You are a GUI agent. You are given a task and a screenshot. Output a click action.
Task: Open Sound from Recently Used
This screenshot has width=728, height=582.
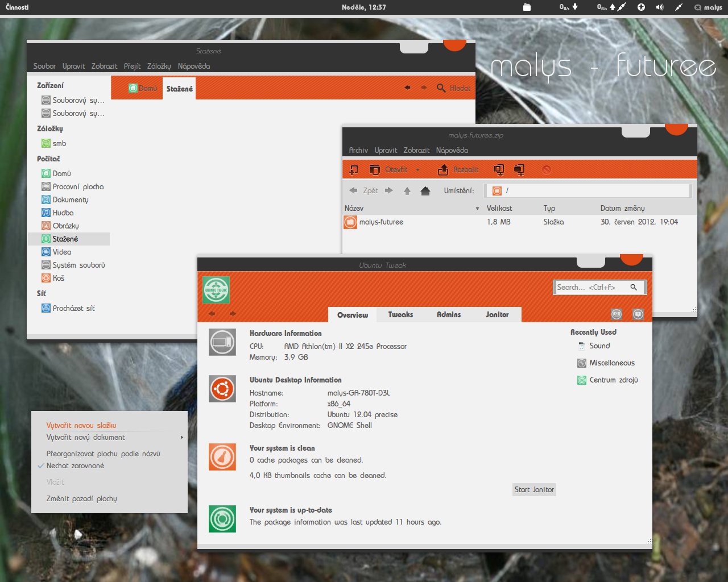[594, 346]
